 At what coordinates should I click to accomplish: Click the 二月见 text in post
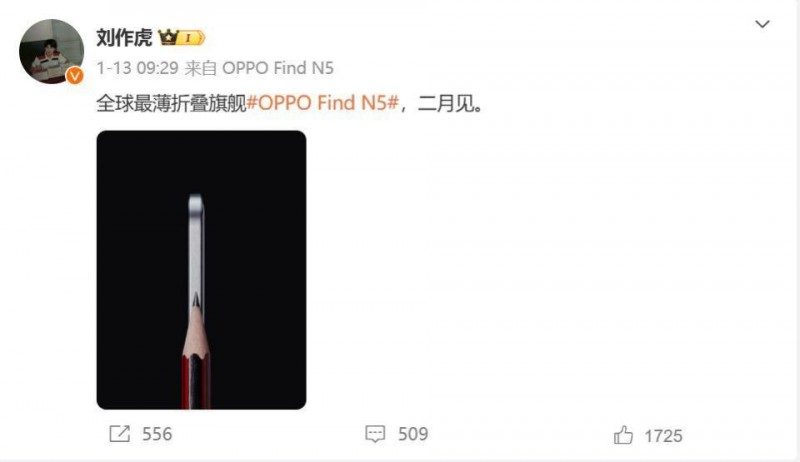[x=445, y=103]
